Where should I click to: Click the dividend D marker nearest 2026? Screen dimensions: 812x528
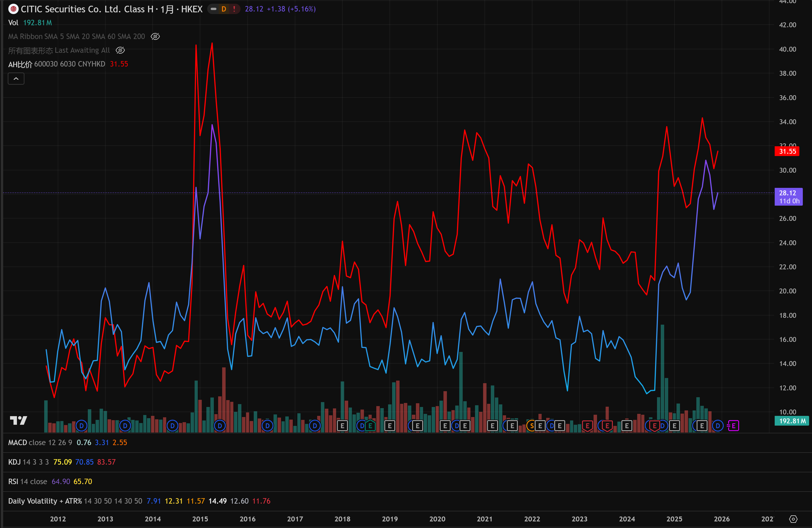pos(718,426)
